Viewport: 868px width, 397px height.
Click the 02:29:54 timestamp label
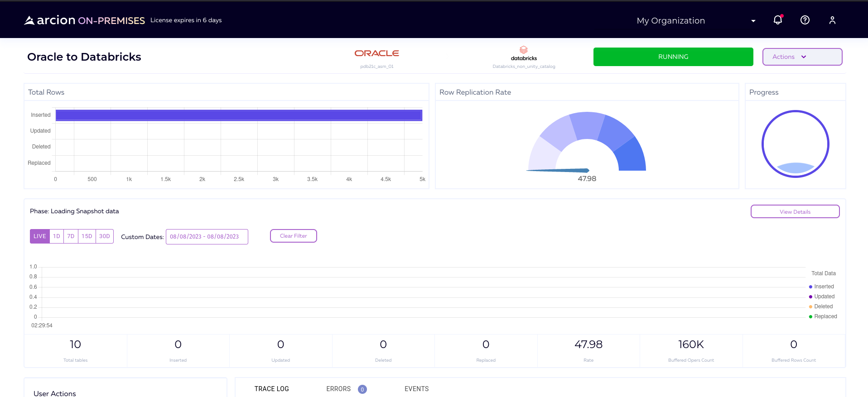(x=42, y=325)
